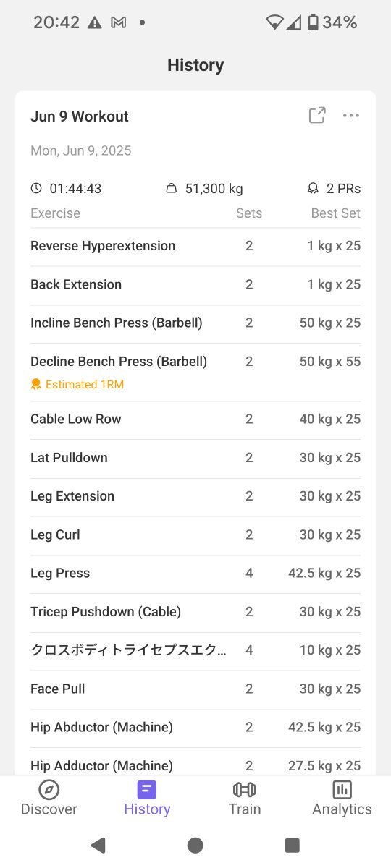Viewport: 391px width, 868px height.
Task: Open the Japanese-named tricep exercise row
Action: 195,650
